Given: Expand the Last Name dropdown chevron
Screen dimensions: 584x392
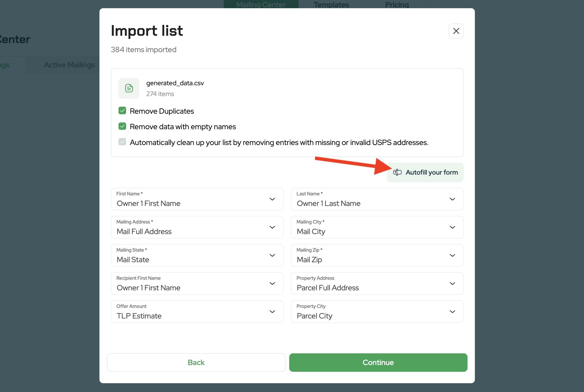Looking at the screenshot, I should [452, 199].
